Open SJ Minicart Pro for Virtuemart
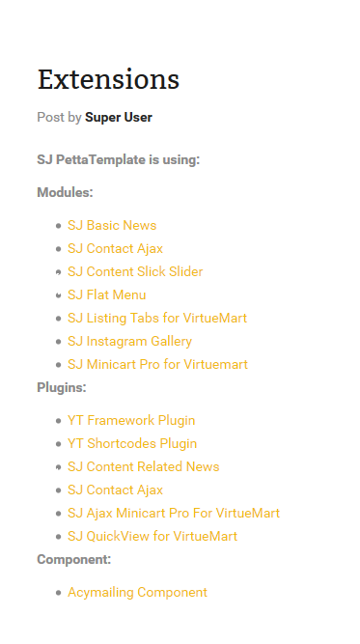This screenshot has width=360, height=644. 157,364
